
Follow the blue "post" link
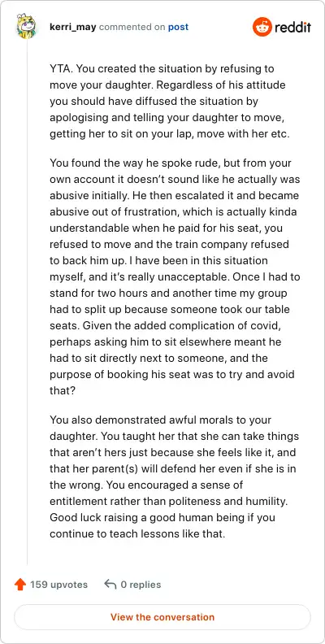(x=179, y=27)
